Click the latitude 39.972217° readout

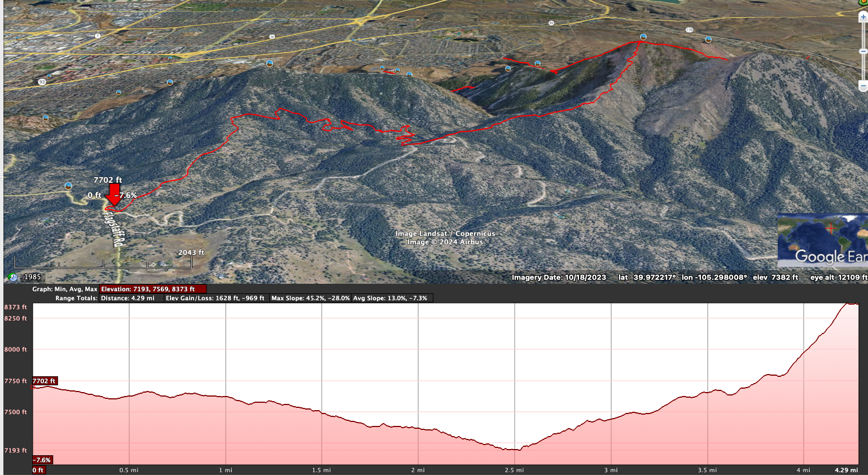click(647, 278)
